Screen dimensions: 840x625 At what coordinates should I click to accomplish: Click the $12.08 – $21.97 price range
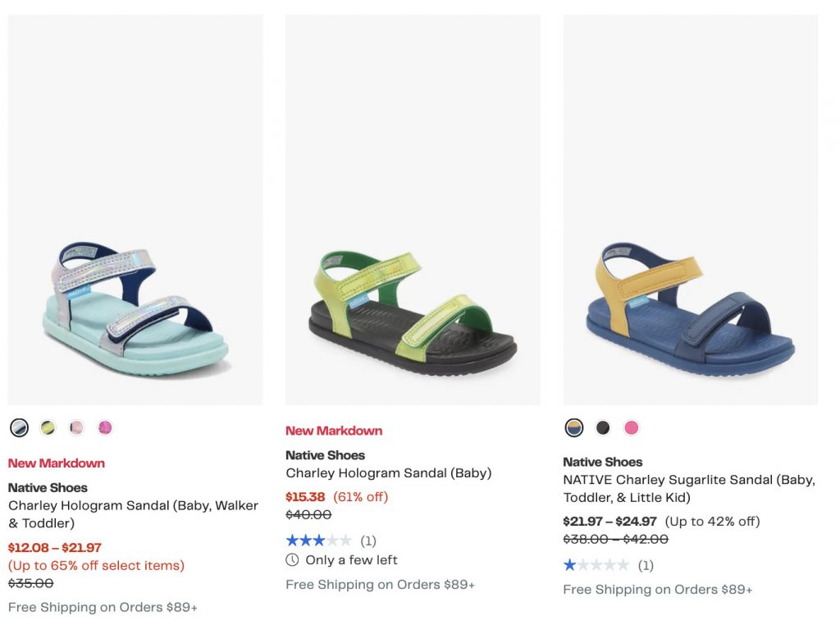(55, 547)
